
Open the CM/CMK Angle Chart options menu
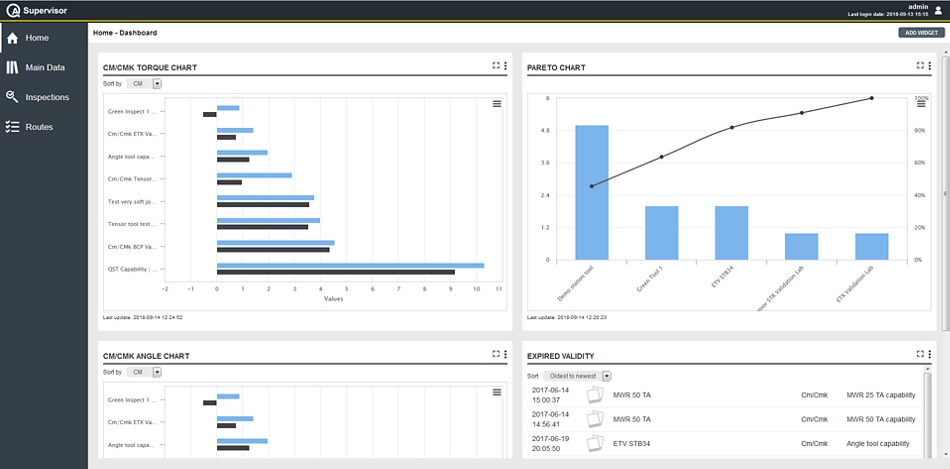[x=506, y=353]
